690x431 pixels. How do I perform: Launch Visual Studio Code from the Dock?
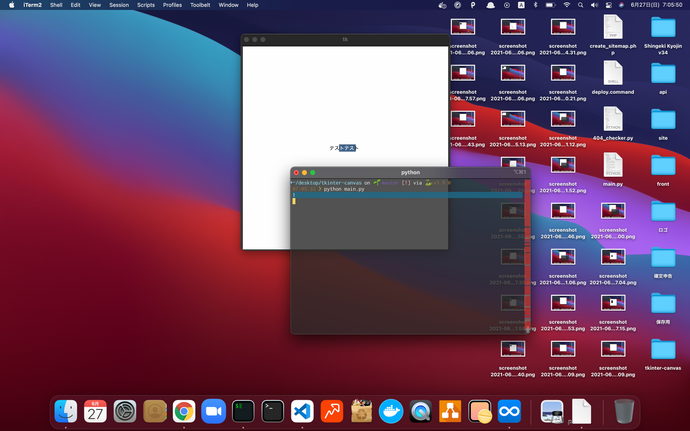pos(302,411)
